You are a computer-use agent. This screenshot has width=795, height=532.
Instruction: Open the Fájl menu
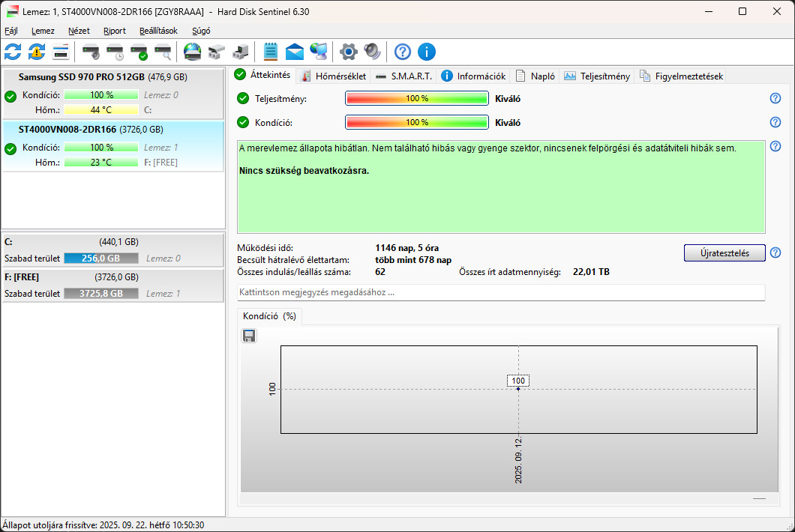(x=11, y=31)
